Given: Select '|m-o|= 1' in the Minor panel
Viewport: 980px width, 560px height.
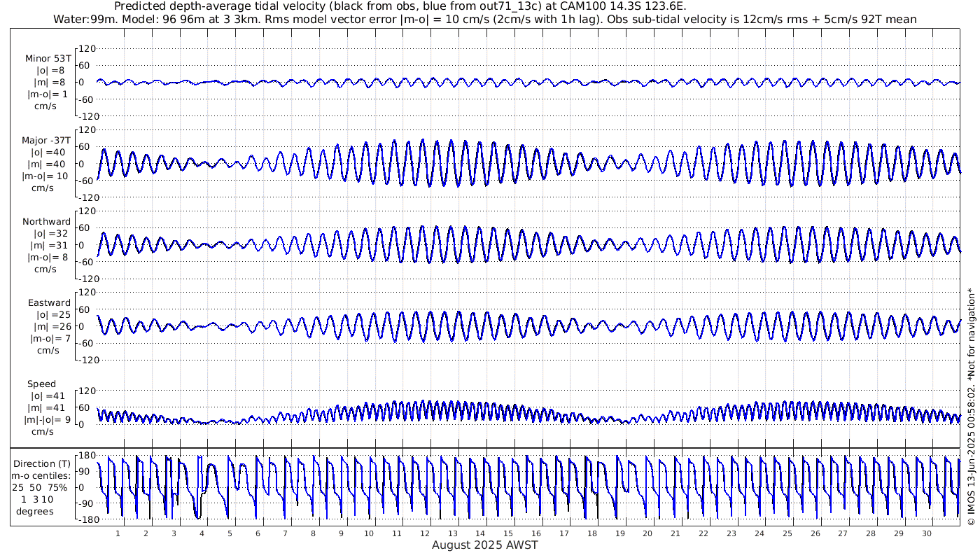Looking at the screenshot, I should pos(47,94).
